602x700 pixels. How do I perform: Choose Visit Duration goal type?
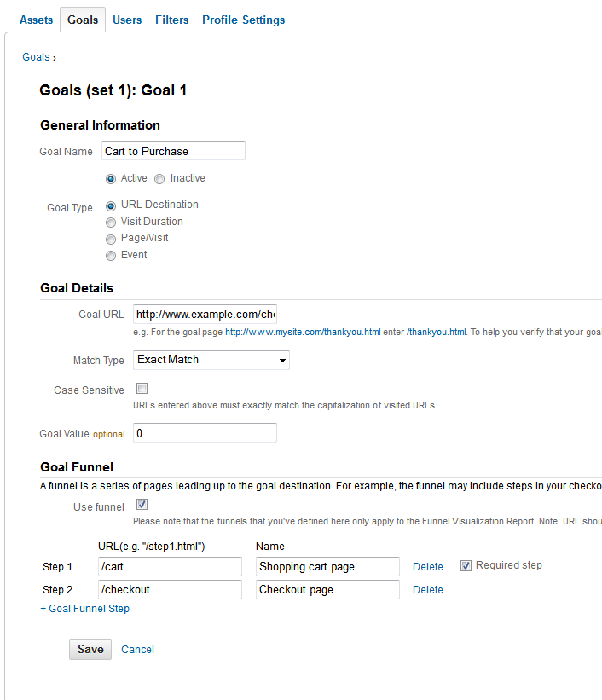111,223
